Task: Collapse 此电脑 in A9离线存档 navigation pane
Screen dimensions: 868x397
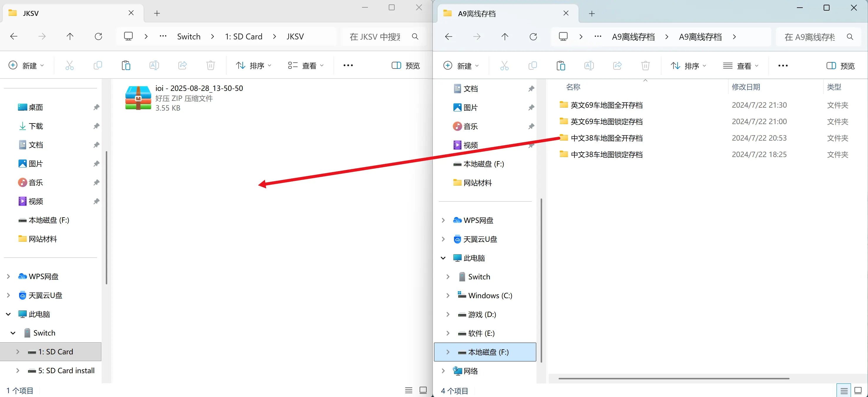Action: pyautogui.click(x=443, y=258)
